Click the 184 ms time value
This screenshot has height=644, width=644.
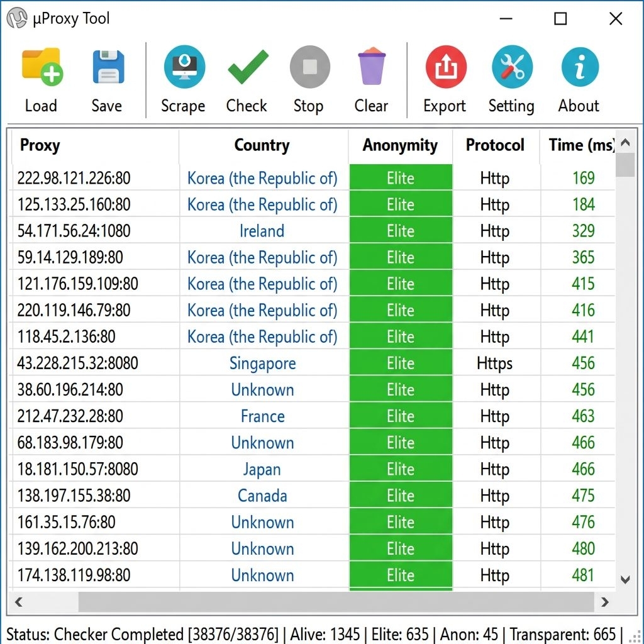click(584, 204)
